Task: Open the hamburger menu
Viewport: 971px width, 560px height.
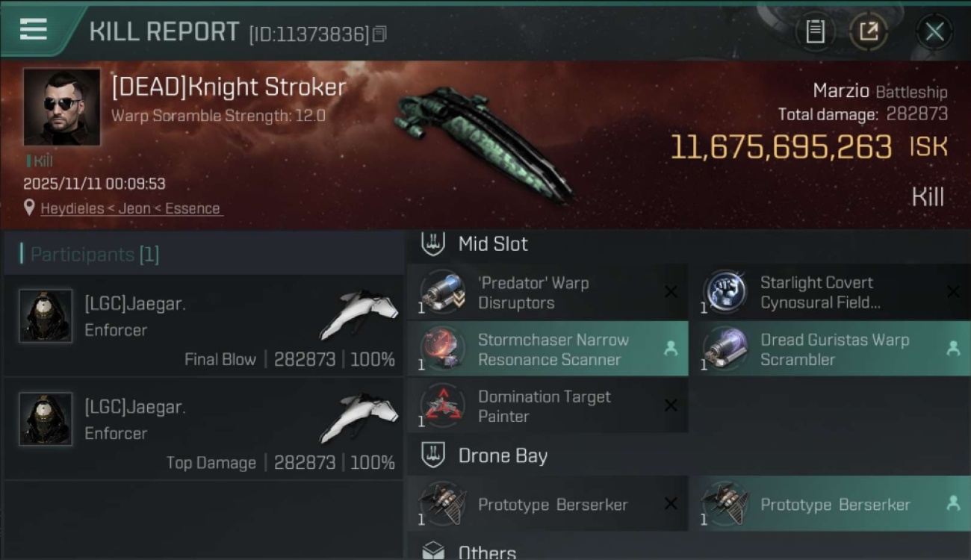Action: point(33,30)
